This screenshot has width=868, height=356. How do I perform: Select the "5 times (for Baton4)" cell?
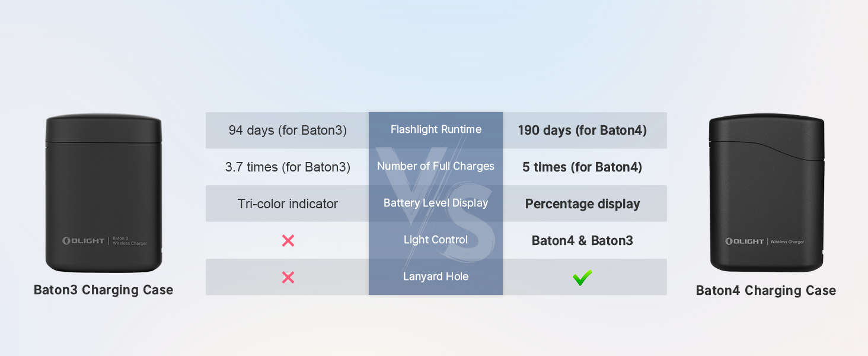pos(582,167)
